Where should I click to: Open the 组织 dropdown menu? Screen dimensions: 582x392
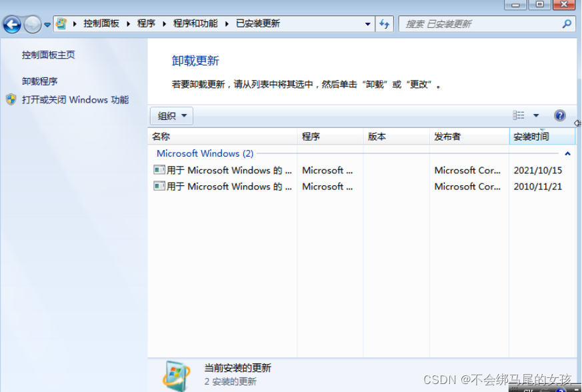pyautogui.click(x=171, y=116)
